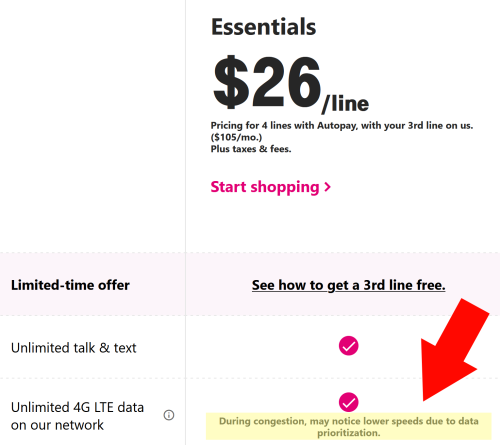Click the chevron arrow after Start shopping
Viewport: 500px width, 445px height.
pyautogui.click(x=328, y=187)
